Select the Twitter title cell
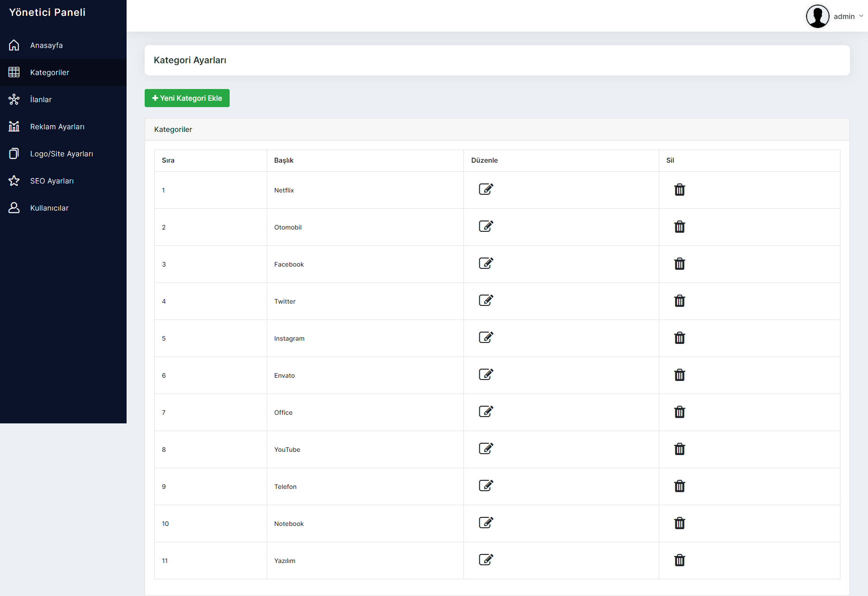Viewport: 868px width, 596px height. (365, 301)
